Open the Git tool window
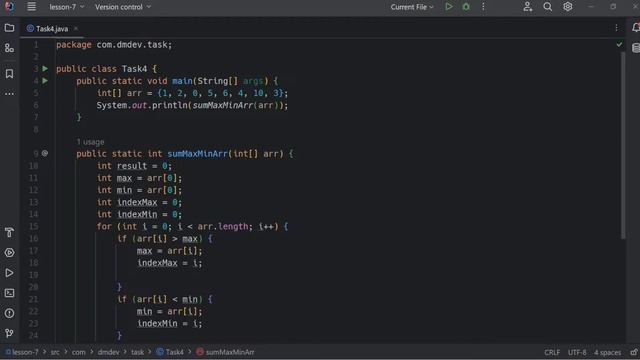 tap(9, 333)
